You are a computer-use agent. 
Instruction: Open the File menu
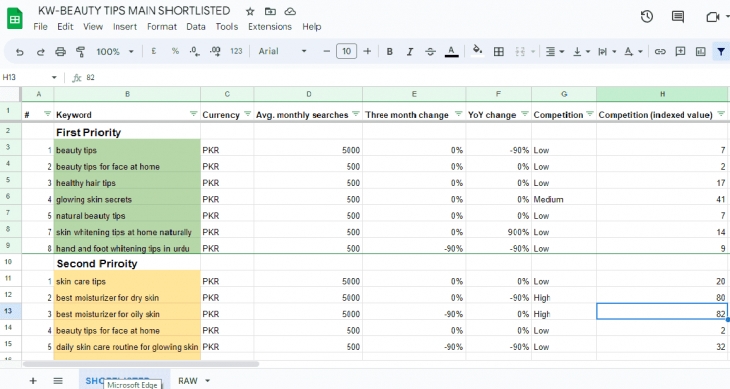pyautogui.click(x=41, y=27)
